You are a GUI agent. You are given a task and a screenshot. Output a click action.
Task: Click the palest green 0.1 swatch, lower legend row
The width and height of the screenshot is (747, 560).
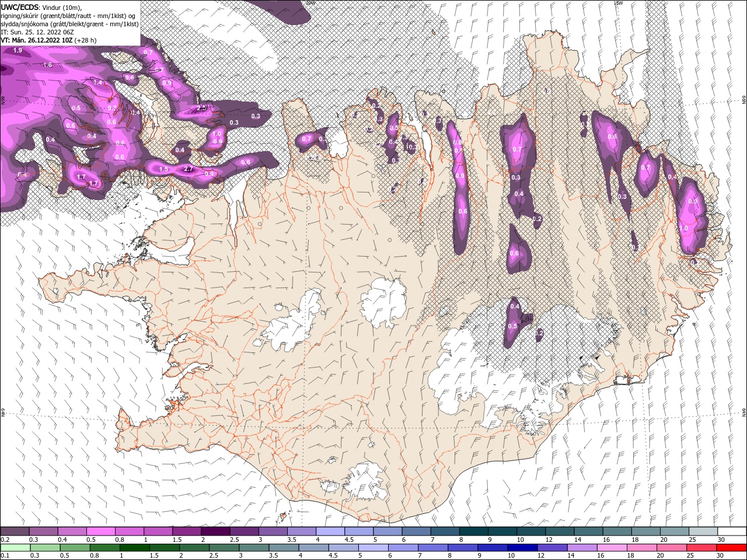15,548
